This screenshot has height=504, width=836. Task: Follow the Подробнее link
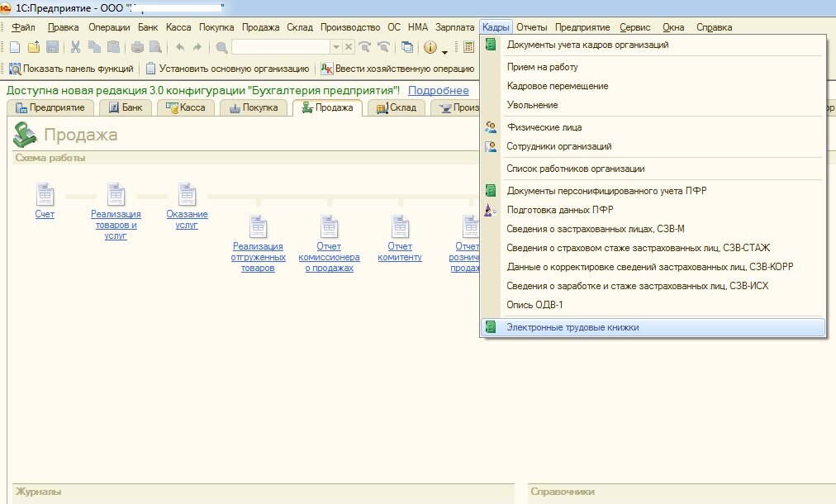(x=439, y=91)
